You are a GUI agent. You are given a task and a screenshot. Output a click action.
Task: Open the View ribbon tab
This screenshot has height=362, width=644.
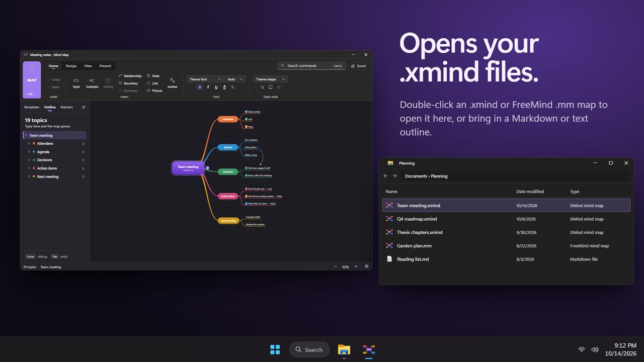point(88,66)
